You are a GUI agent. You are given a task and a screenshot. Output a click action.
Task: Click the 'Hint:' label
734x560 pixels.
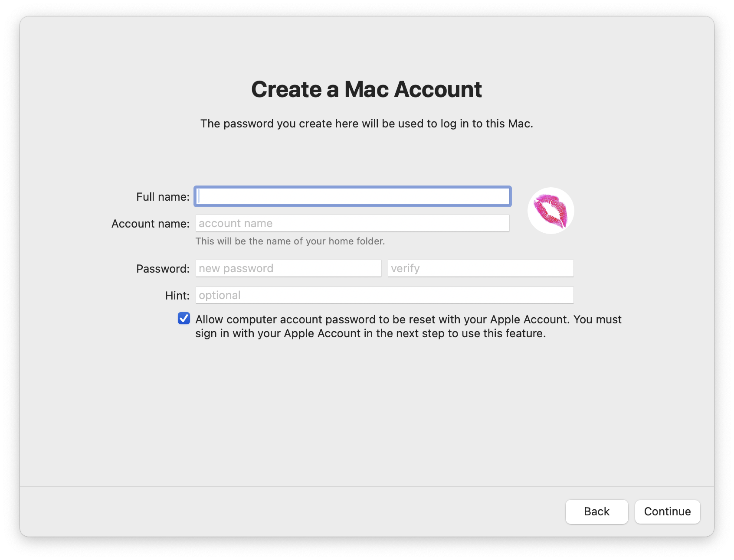tap(177, 296)
